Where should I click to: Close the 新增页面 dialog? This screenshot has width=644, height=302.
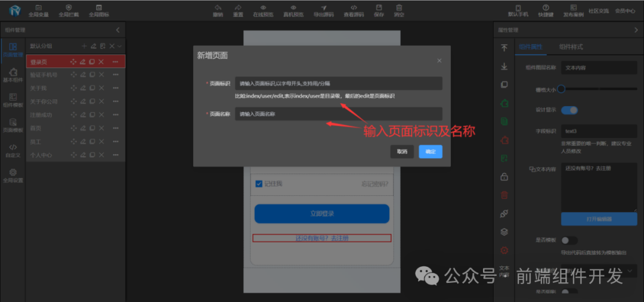(x=439, y=61)
